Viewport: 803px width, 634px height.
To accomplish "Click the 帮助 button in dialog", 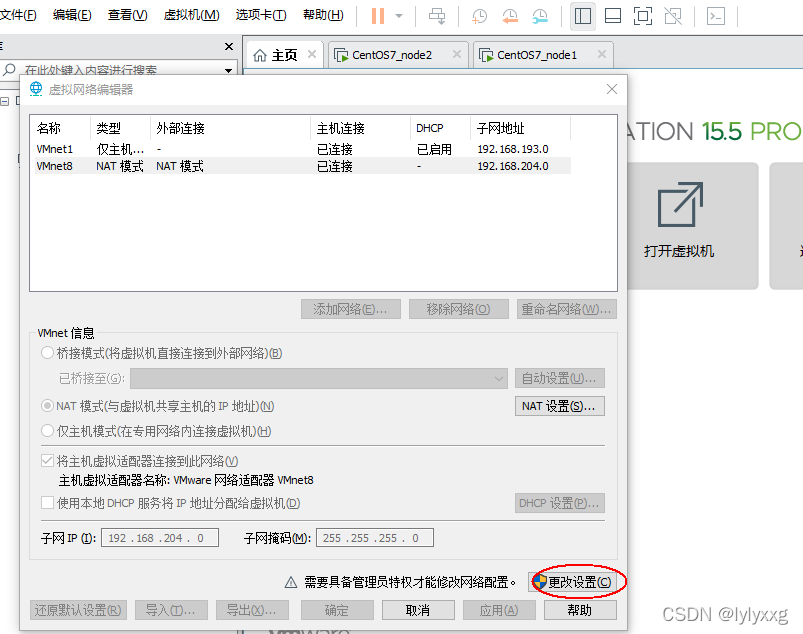I will (580, 610).
